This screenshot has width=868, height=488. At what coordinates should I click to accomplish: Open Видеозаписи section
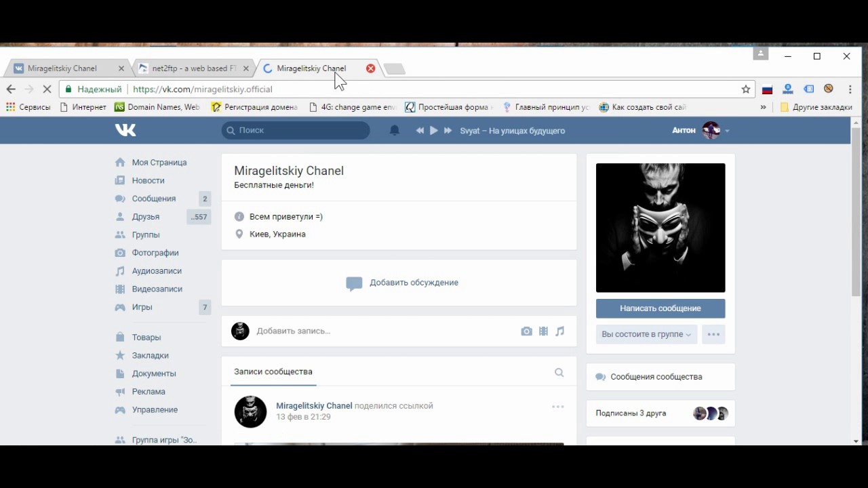[x=157, y=289]
